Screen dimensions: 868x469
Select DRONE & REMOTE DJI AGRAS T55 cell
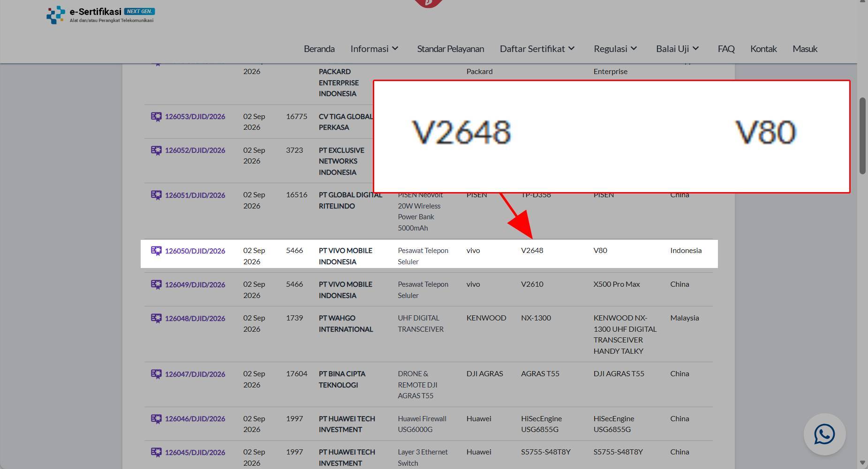(417, 385)
